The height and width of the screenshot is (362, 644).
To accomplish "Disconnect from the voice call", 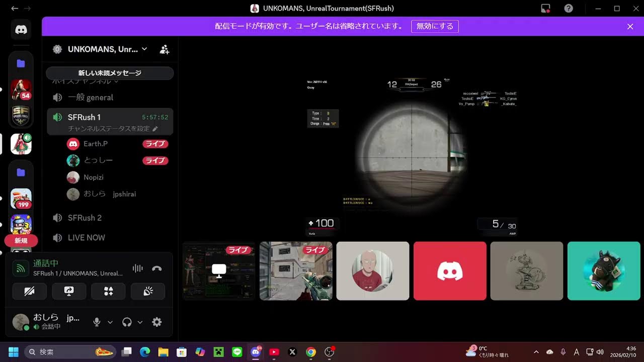I will coord(157,268).
